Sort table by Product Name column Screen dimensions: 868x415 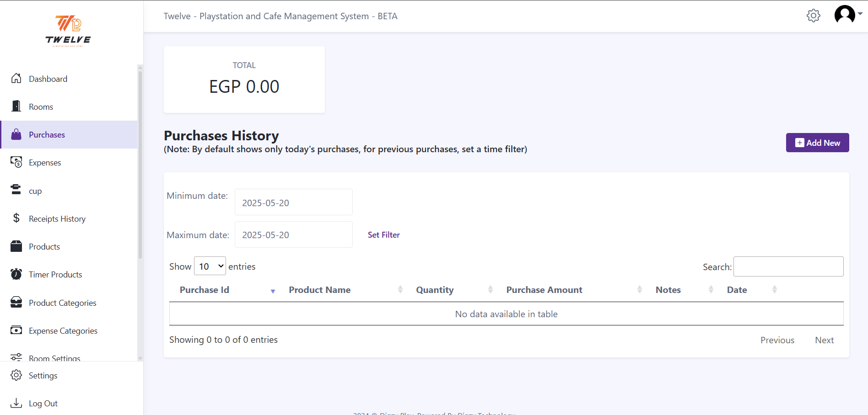pyautogui.click(x=319, y=290)
